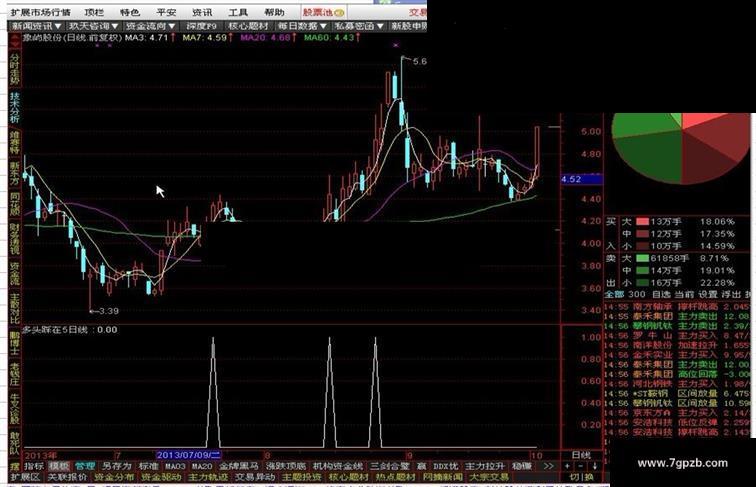Select the 金牌黑马 indicator tab
The image size is (756, 487).
tap(239, 466)
